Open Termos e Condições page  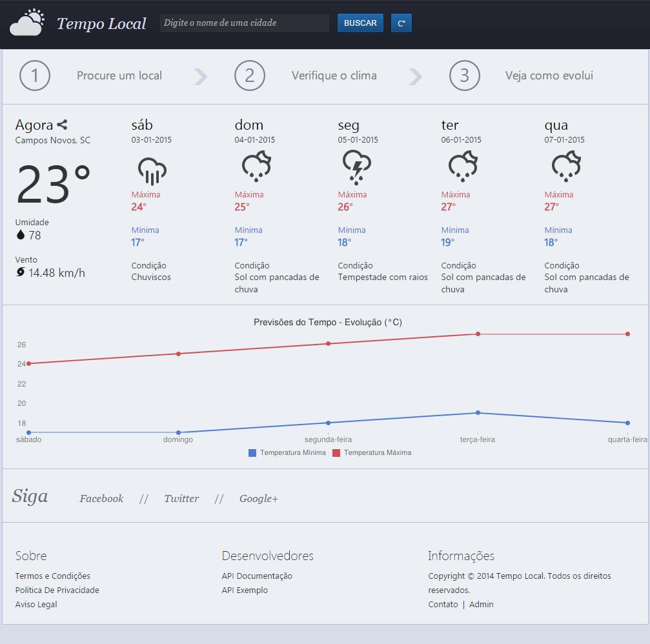(53, 576)
